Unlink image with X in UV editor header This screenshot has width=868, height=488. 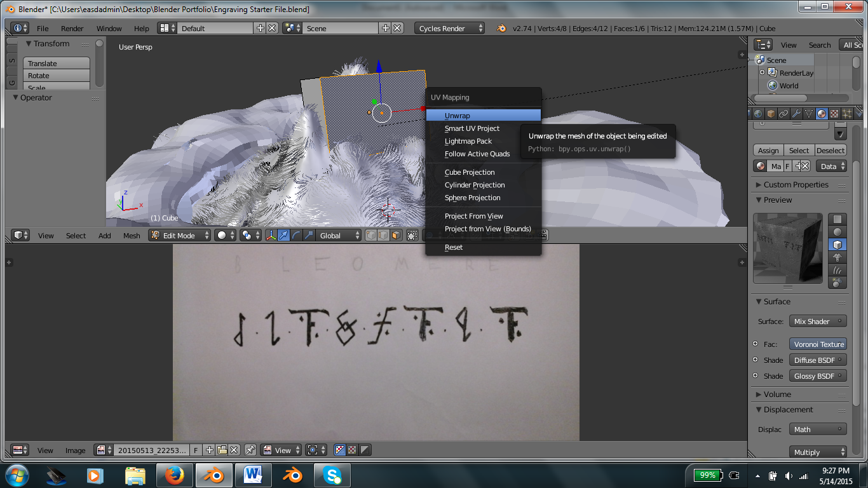pyautogui.click(x=234, y=451)
